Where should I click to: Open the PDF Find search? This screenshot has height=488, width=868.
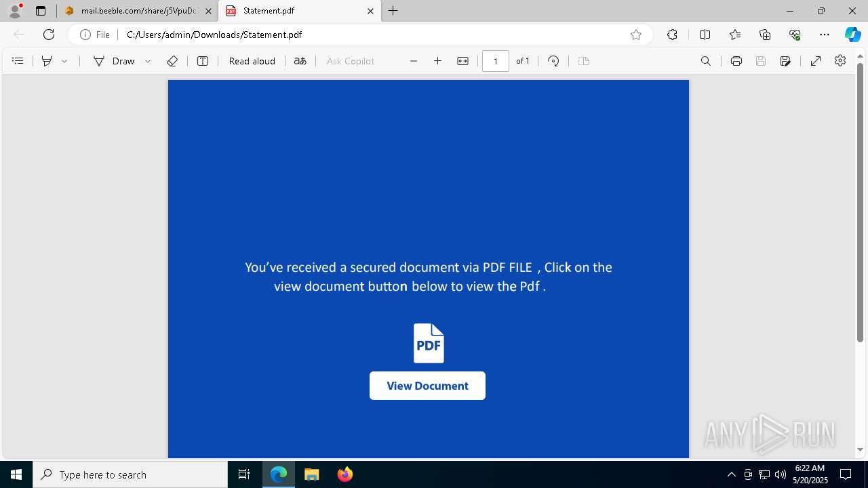[706, 61]
